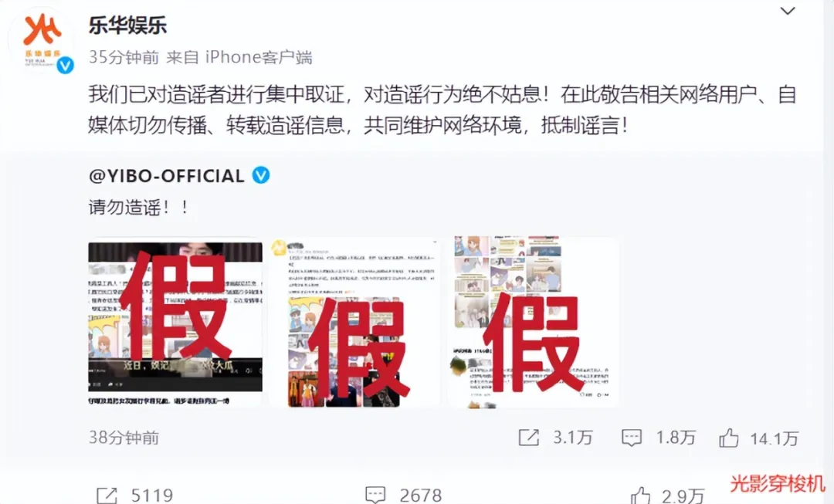834x504 pixels.
Task: Open the 乐华娱乐 account name link
Action: point(127,25)
